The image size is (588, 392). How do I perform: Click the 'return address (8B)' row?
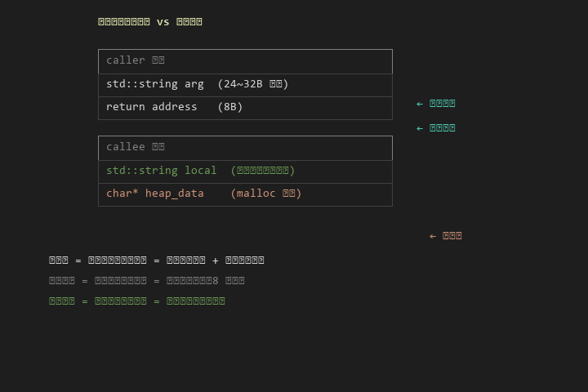[x=245, y=108]
